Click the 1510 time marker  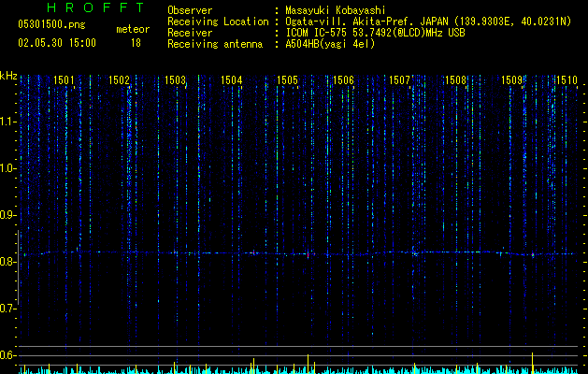coord(567,80)
